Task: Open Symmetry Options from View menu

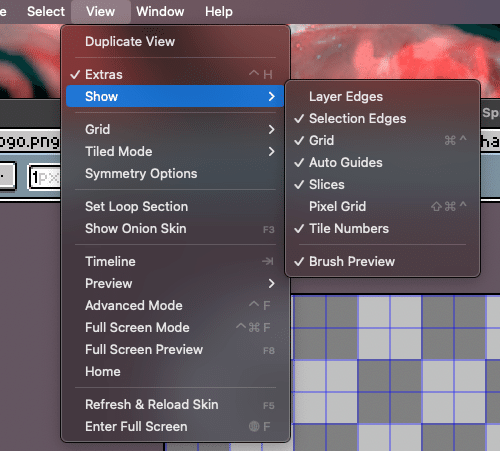Action: pyautogui.click(x=175, y=173)
